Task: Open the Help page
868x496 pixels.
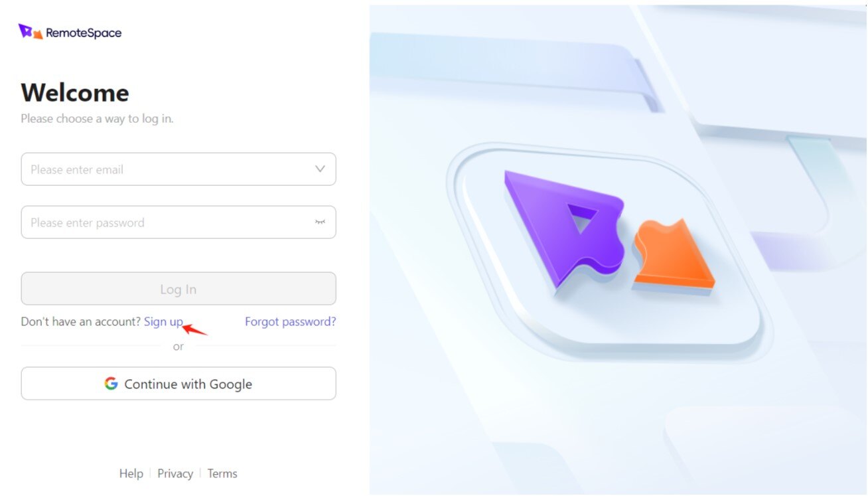Action: (x=131, y=473)
